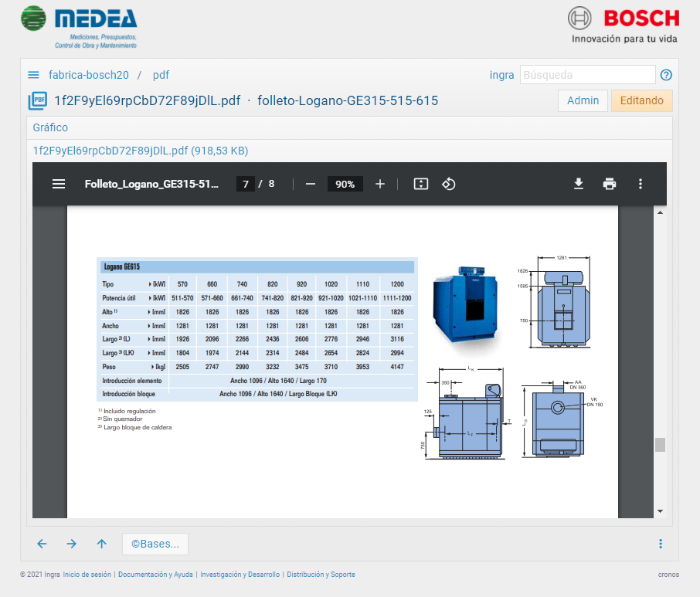Print the PDF document
This screenshot has height=597, width=700.
point(610,184)
